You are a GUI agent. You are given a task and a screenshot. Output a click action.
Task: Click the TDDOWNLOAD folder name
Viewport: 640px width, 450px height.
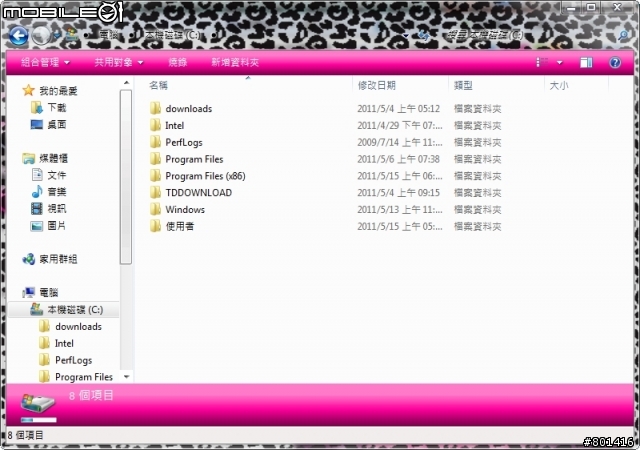click(198, 193)
